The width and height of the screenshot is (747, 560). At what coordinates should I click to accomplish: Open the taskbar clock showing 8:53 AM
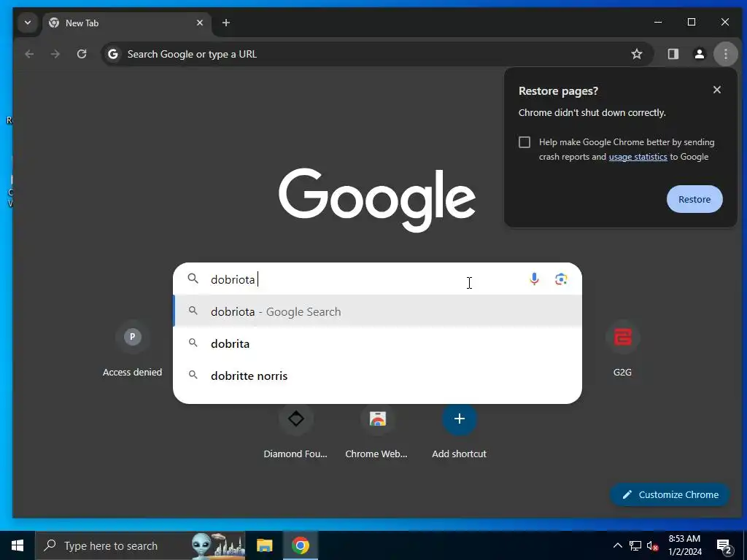click(x=684, y=545)
